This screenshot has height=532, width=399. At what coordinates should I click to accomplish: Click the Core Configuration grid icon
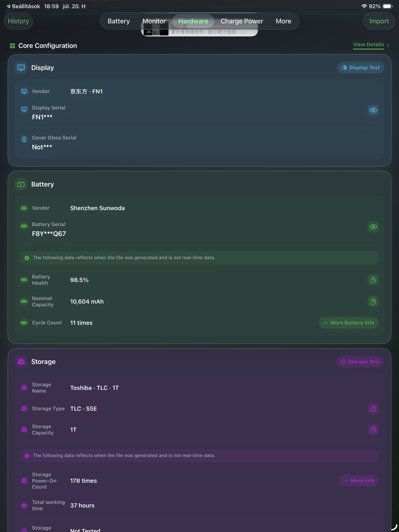(x=12, y=46)
